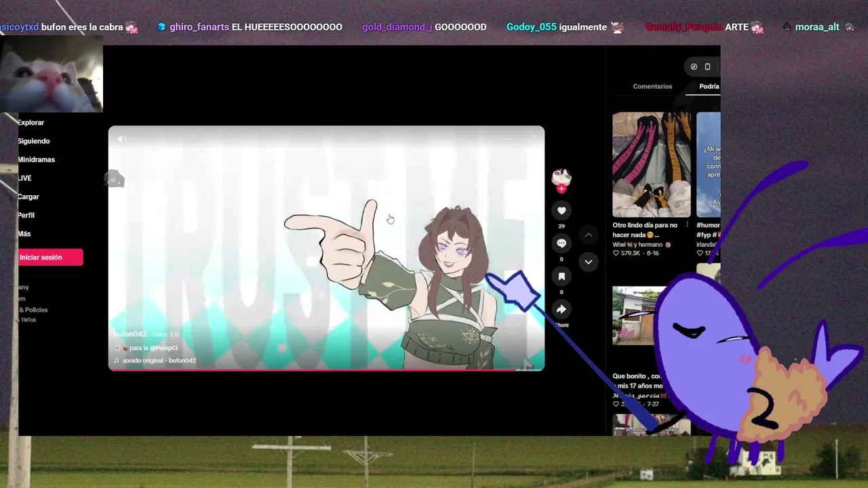Open the chicken-leg socks video thumbnail
Screen dimensions: 868x488
coord(652,165)
